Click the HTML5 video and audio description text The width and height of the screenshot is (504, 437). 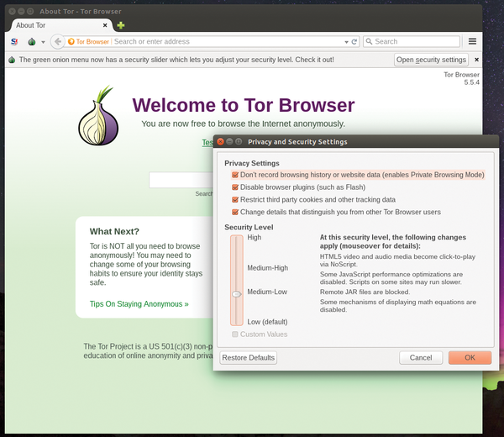coord(397,261)
